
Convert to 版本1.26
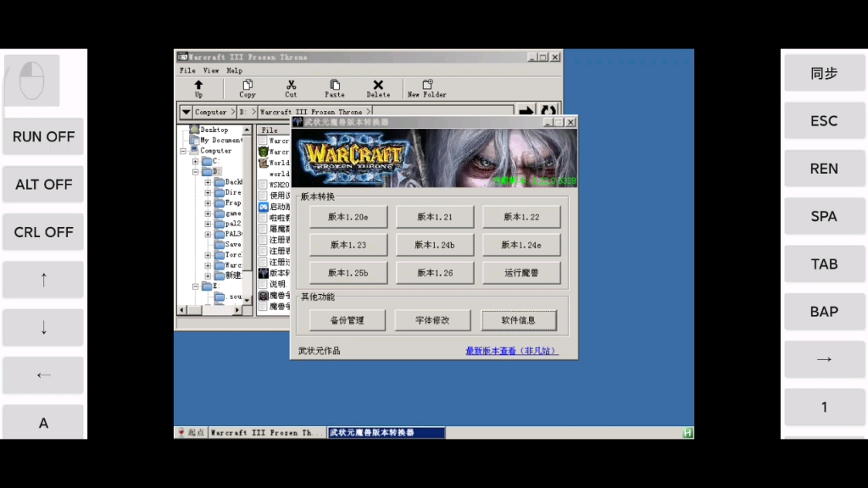[435, 273]
